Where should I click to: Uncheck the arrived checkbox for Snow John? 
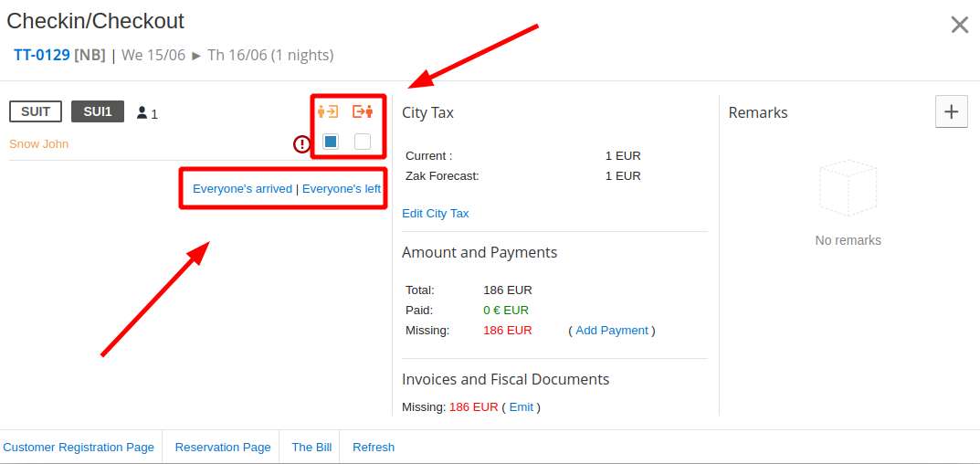click(331, 142)
